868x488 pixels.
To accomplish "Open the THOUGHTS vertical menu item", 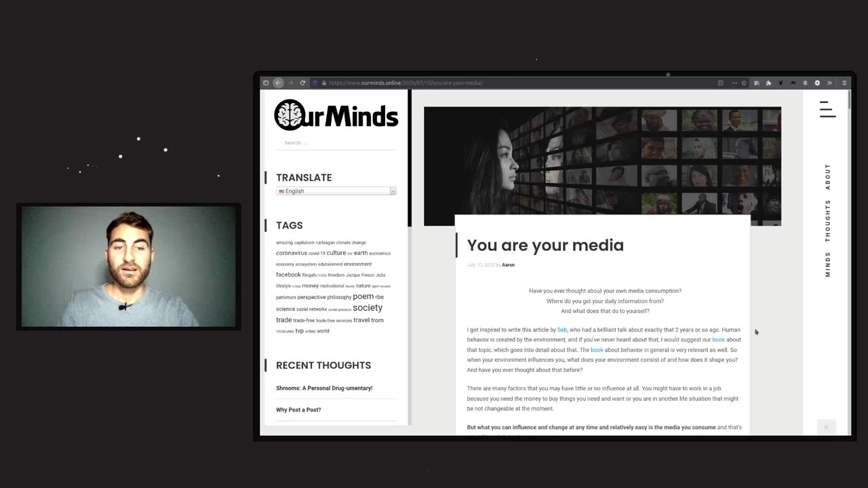I will tap(827, 221).
